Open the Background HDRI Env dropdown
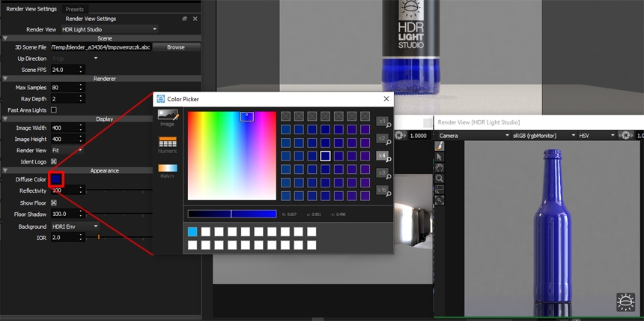Viewport: 644px width, 321px height. coord(75,226)
